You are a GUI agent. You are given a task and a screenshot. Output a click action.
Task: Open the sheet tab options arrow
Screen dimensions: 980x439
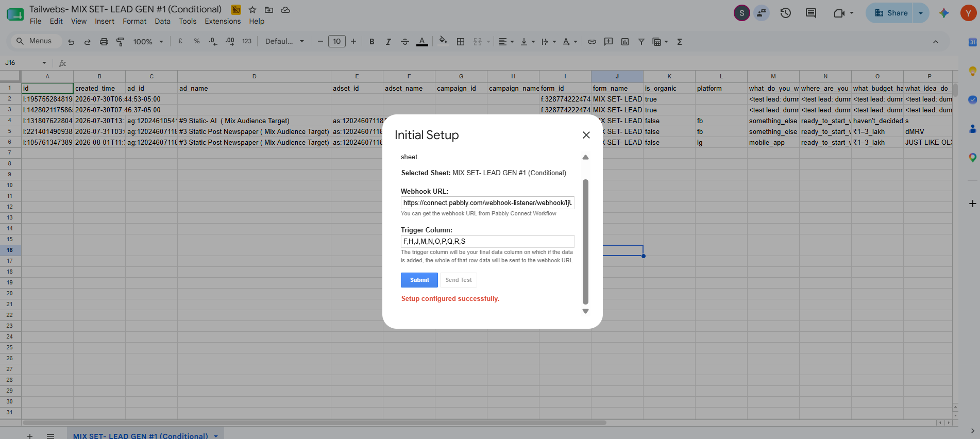click(216, 436)
